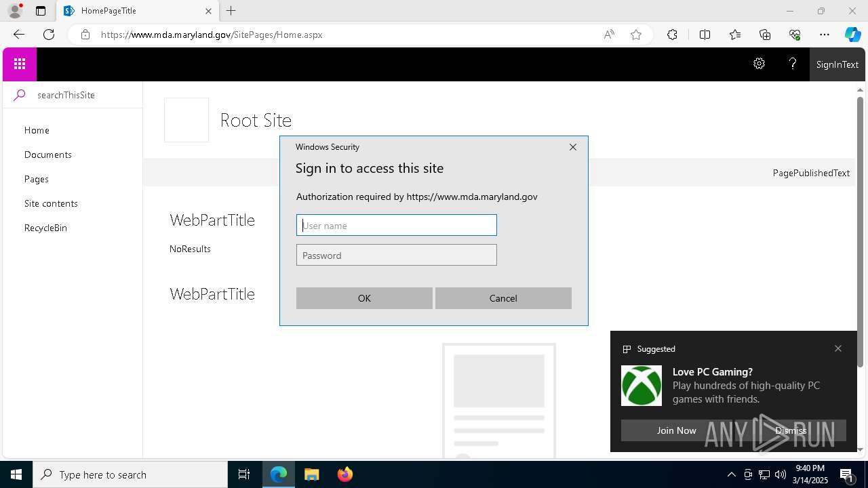868x488 pixels.
Task: Open RecycleBin in left navigation
Action: click(45, 228)
